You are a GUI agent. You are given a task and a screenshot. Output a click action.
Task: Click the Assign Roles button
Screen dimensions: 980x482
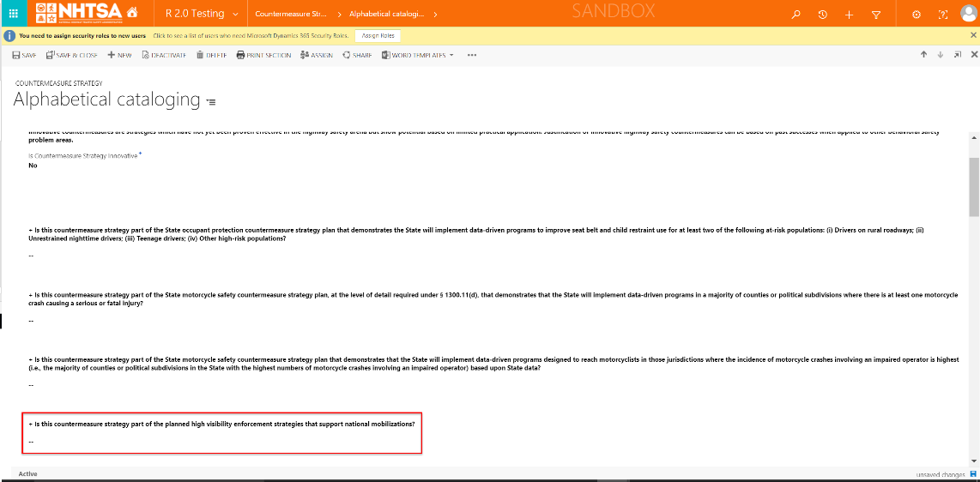(378, 35)
